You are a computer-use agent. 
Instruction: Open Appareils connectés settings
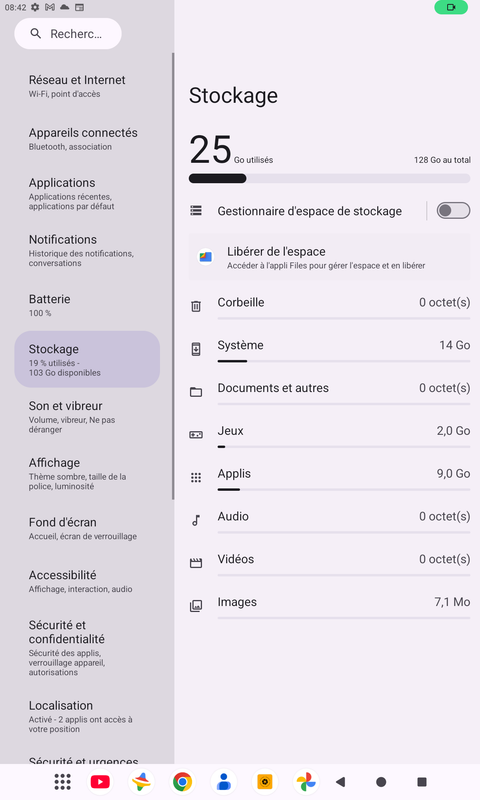pyautogui.click(x=87, y=139)
